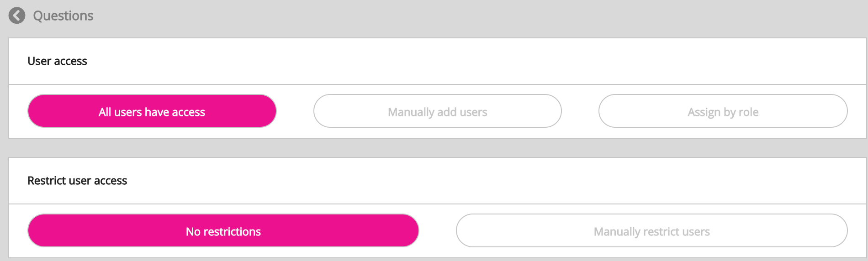Image resolution: width=868 pixels, height=261 pixels.
Task: Set user access to be assigned by role
Action: tap(723, 111)
